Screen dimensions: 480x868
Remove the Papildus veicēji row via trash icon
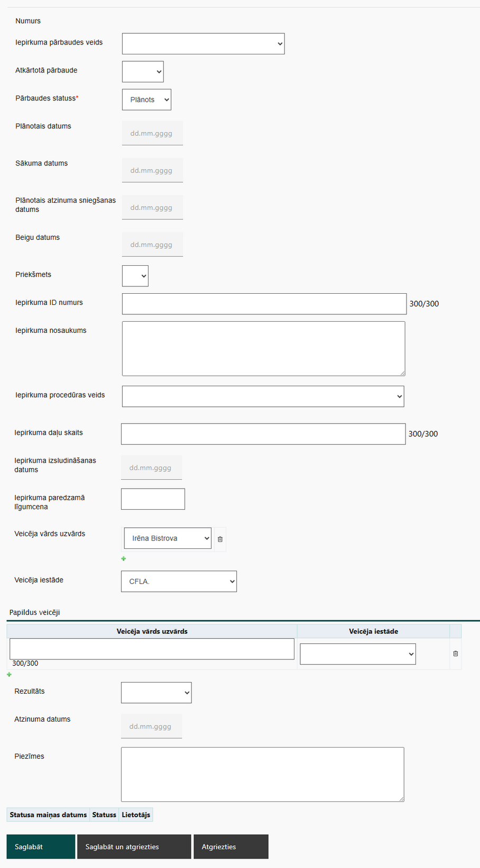(x=456, y=654)
